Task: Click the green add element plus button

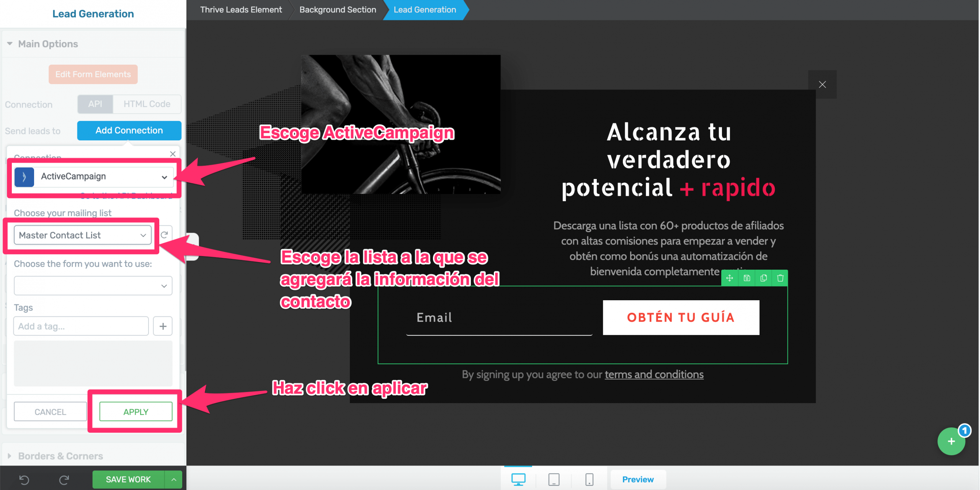Action: pyautogui.click(x=951, y=441)
